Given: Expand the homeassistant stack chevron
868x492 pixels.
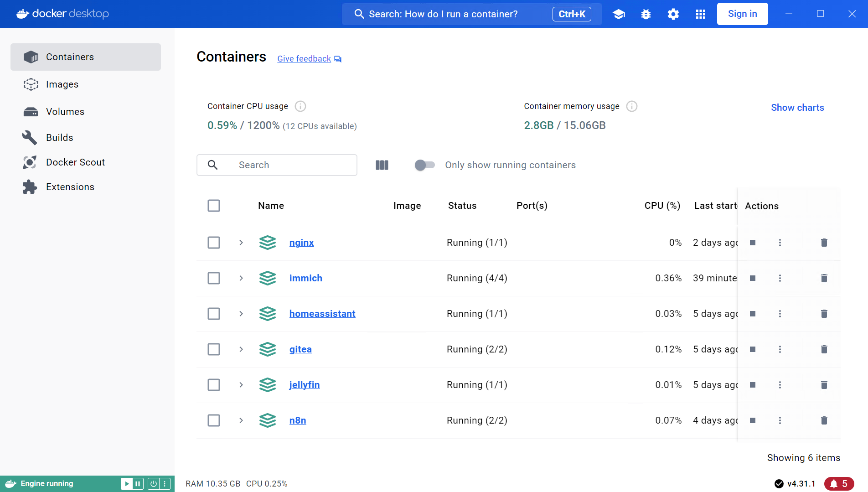Looking at the screenshot, I should (x=241, y=314).
